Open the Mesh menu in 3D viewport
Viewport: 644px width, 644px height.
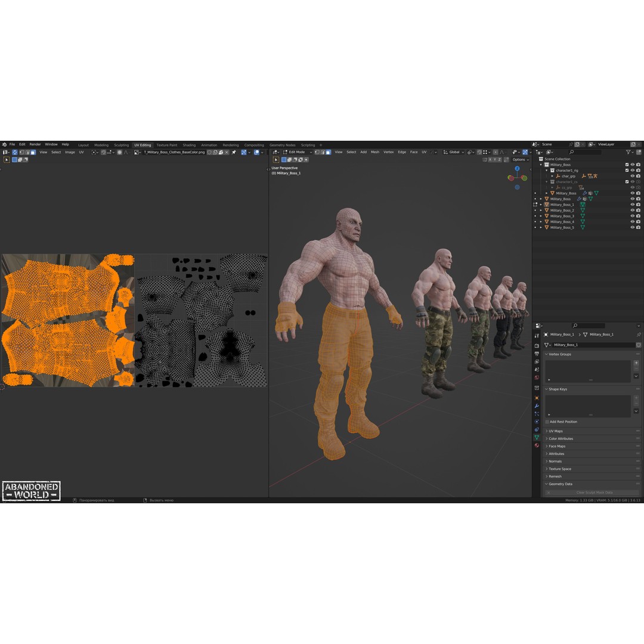click(x=375, y=152)
